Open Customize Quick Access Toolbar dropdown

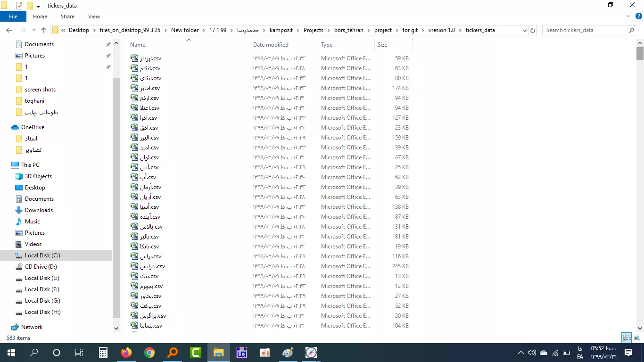coord(38,6)
